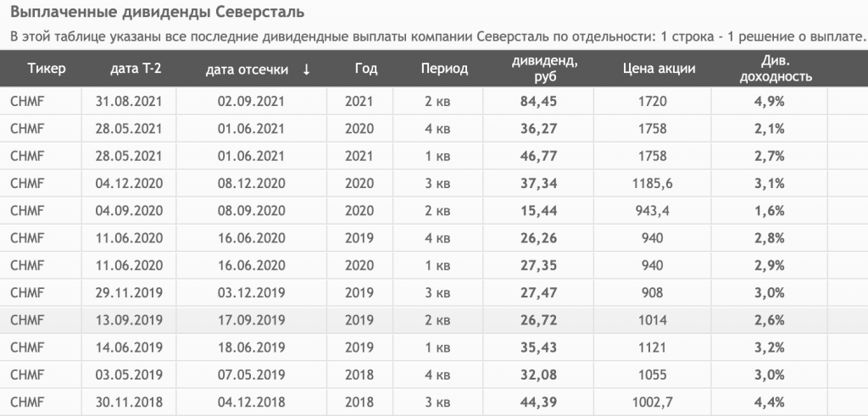Viewport: 868px width, 416px height.
Task: Click cutoff date 08.09.2020
Action: tap(251, 211)
